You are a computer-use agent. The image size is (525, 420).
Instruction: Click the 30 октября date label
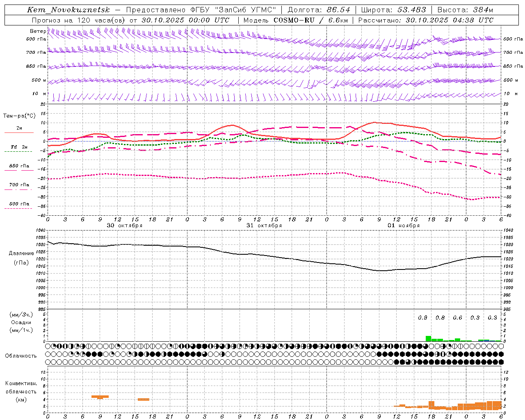(125, 226)
